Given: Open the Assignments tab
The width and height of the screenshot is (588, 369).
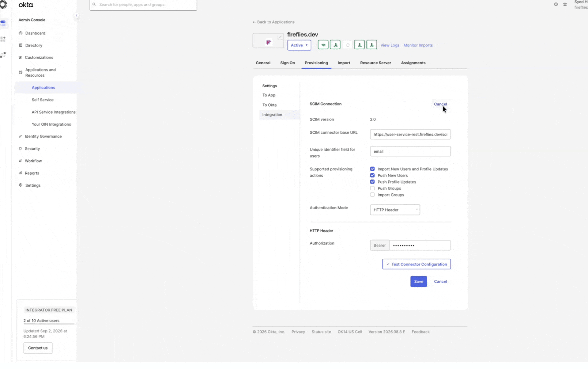Looking at the screenshot, I should (413, 63).
